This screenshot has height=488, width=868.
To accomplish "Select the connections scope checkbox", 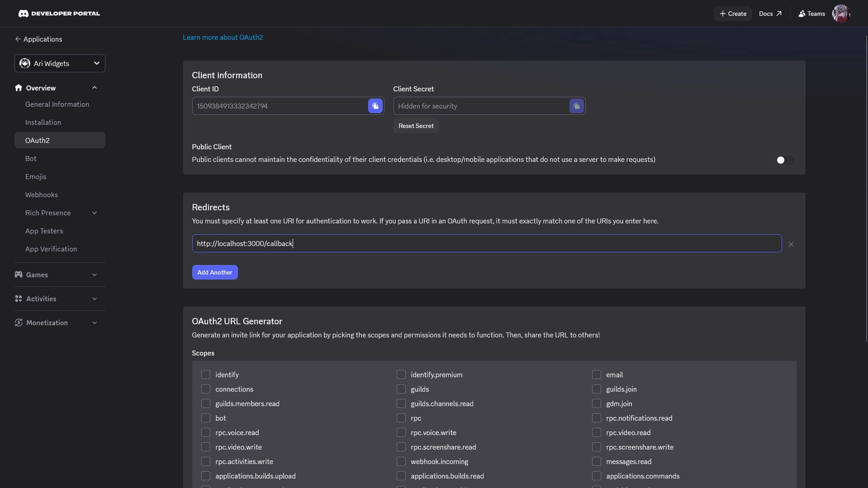I will click(206, 389).
